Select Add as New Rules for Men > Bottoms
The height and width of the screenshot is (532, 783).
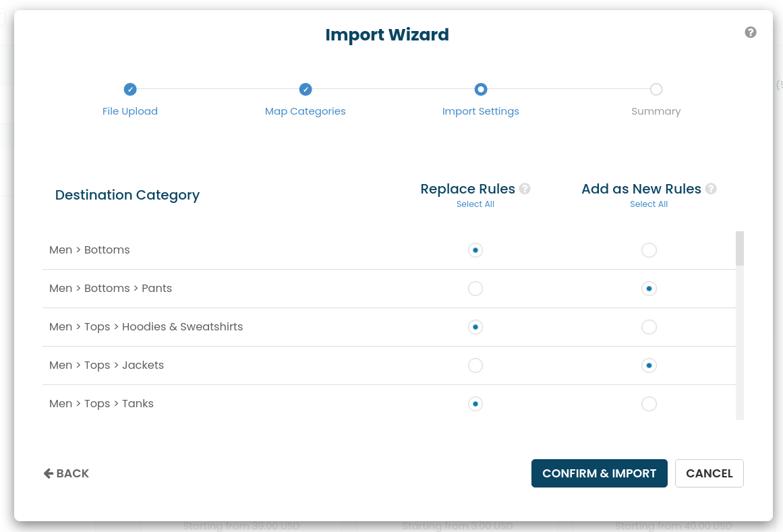click(x=649, y=250)
